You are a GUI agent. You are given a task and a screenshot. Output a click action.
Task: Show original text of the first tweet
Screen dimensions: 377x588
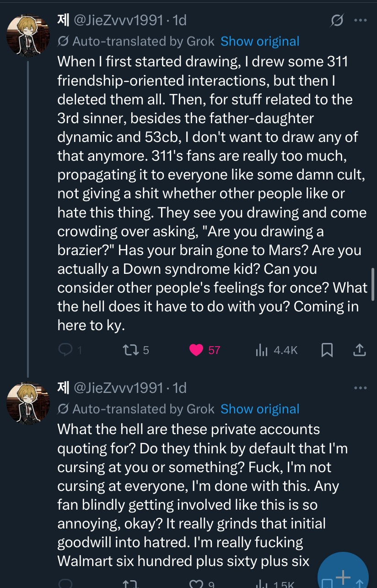point(260,41)
